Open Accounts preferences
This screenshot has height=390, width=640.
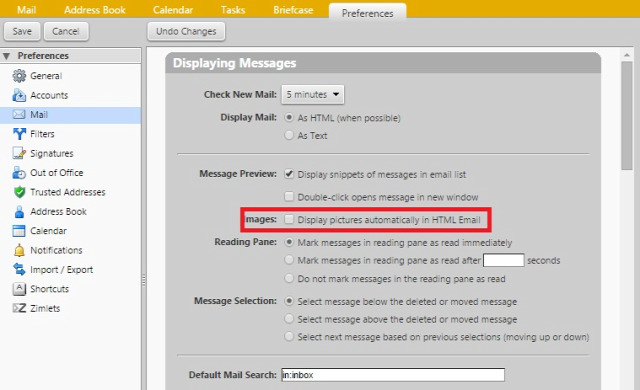[x=49, y=95]
